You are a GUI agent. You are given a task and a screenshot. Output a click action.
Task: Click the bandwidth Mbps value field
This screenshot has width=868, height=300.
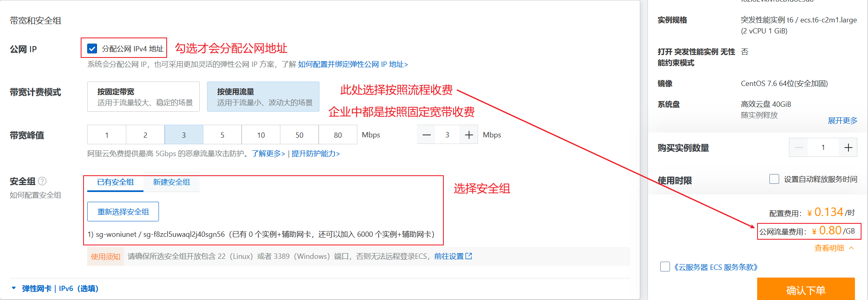pos(447,135)
